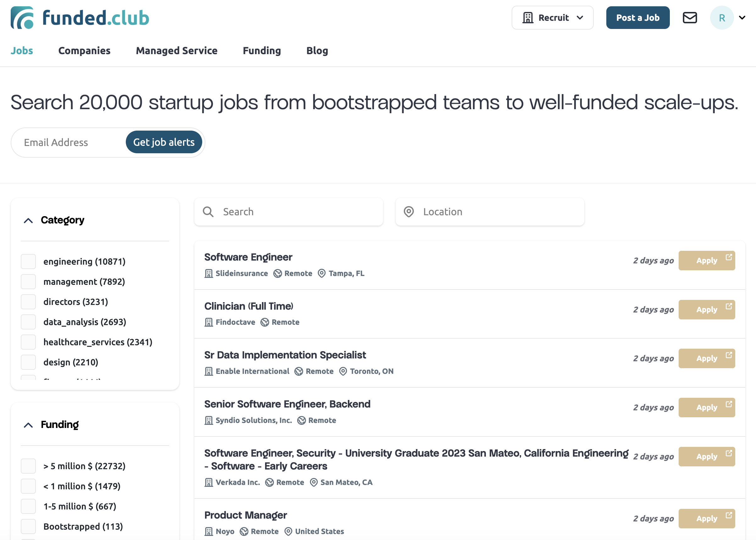Image resolution: width=756 pixels, height=540 pixels.
Task: Click the Location input field
Action: point(490,212)
